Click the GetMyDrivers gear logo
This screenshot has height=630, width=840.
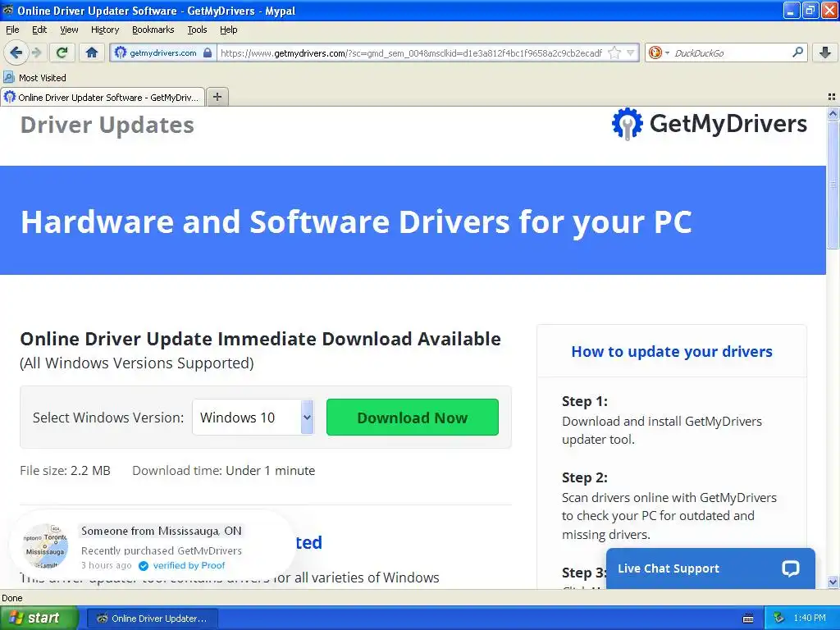coord(627,124)
